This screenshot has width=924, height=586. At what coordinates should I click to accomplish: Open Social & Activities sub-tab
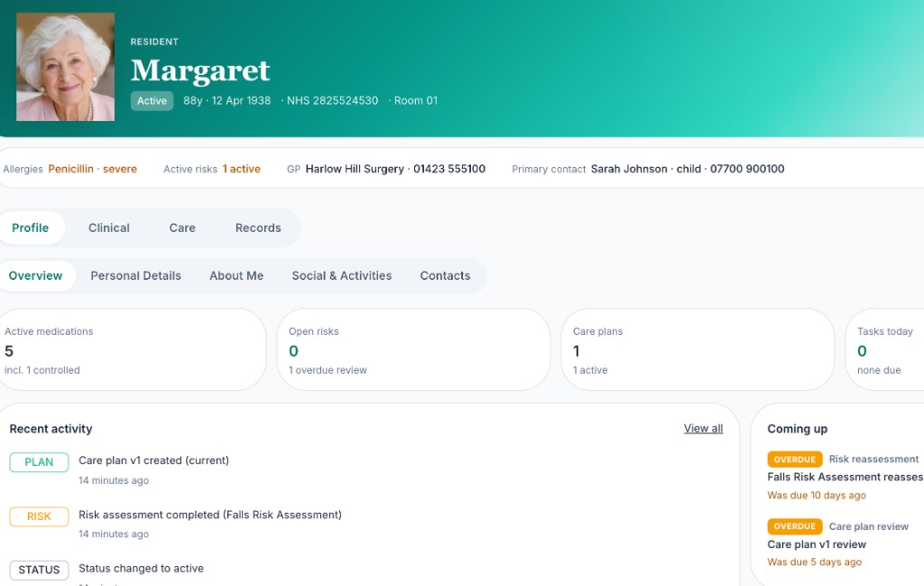[342, 276]
